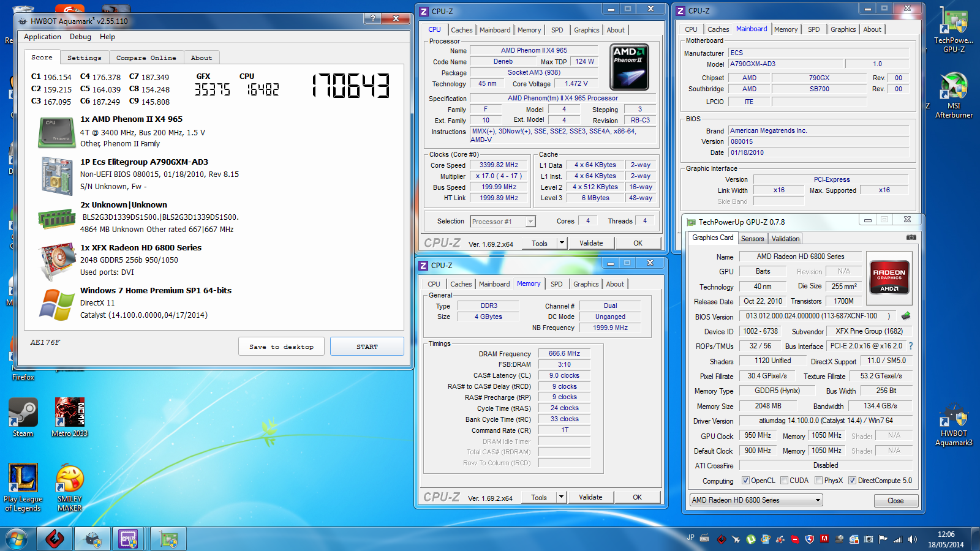Open Tools dropdown arrow in CPU-Z Memory window
Image resolution: width=980 pixels, height=551 pixels.
(561, 497)
